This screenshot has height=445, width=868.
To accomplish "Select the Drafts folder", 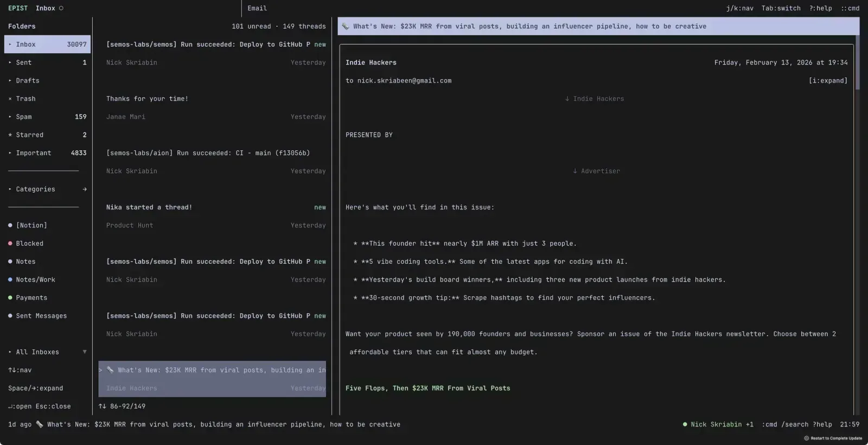I will (x=28, y=81).
